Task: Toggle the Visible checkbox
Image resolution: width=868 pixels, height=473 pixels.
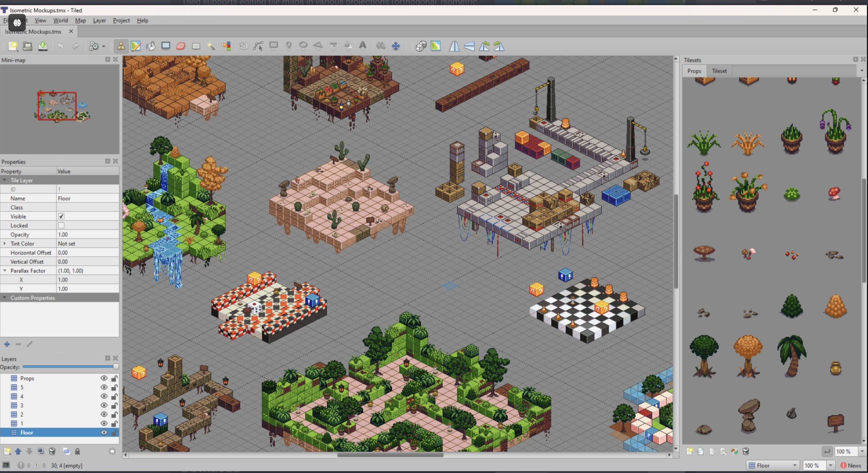Action: (61, 216)
